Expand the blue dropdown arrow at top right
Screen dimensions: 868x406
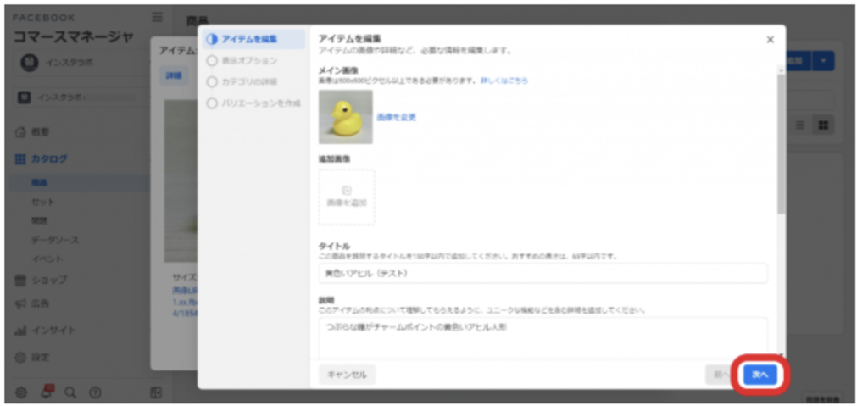tap(825, 61)
